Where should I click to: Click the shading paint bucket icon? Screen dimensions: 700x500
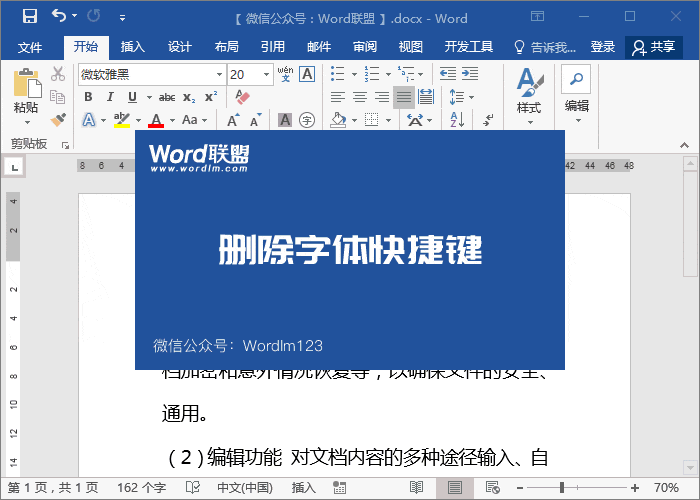point(338,120)
